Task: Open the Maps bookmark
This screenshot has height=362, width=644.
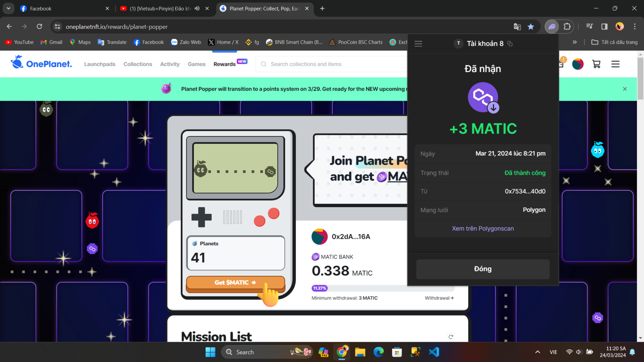Action: point(80,42)
